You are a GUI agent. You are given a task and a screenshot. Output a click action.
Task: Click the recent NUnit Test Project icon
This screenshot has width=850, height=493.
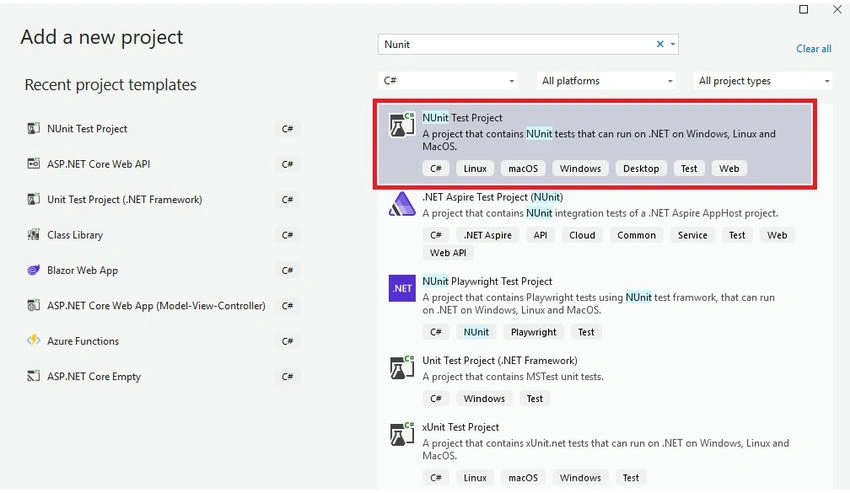pyautogui.click(x=34, y=129)
